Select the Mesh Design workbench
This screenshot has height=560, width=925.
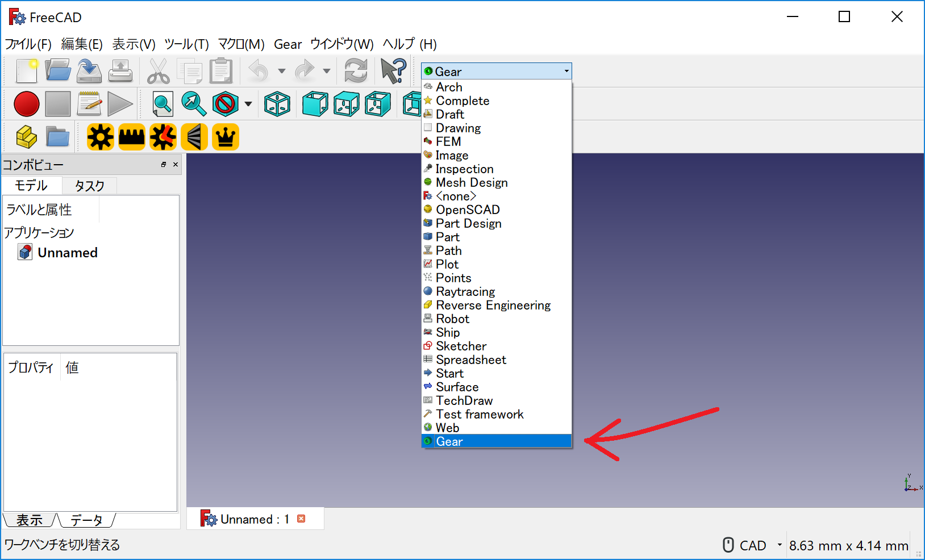tap(496, 182)
